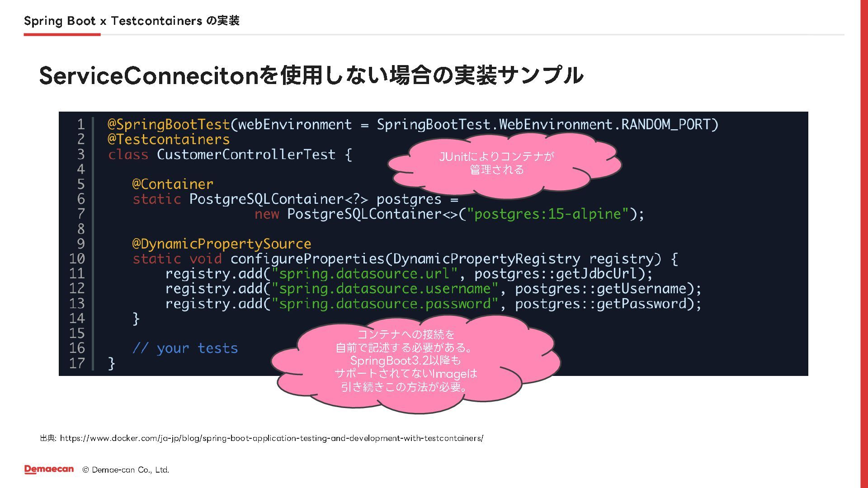
Task: Open the docker.com blog source URL
Action: (x=271, y=438)
